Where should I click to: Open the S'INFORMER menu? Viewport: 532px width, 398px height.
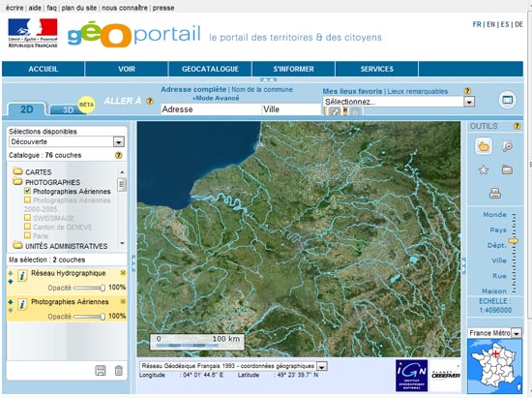[293, 69]
